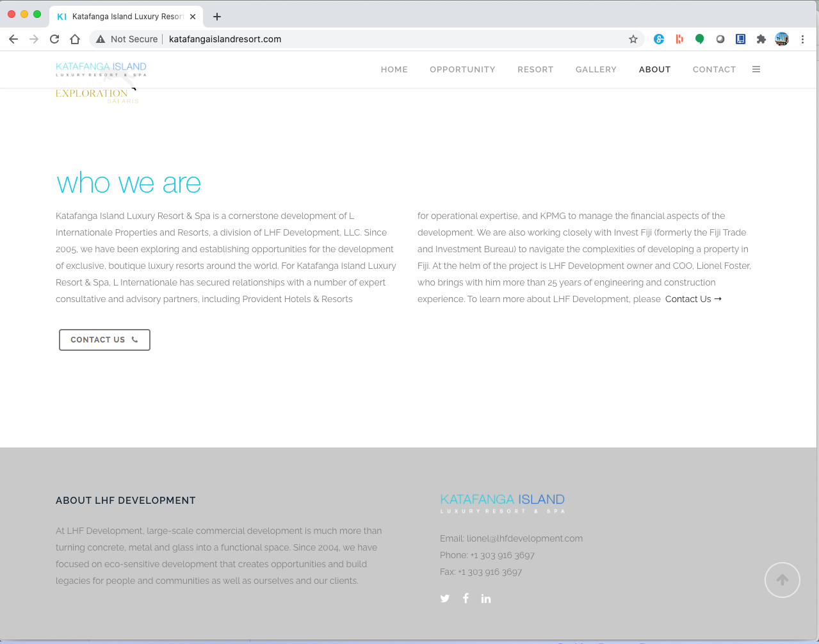
Task: Open the LinkedIn link in footer
Action: (x=486, y=599)
